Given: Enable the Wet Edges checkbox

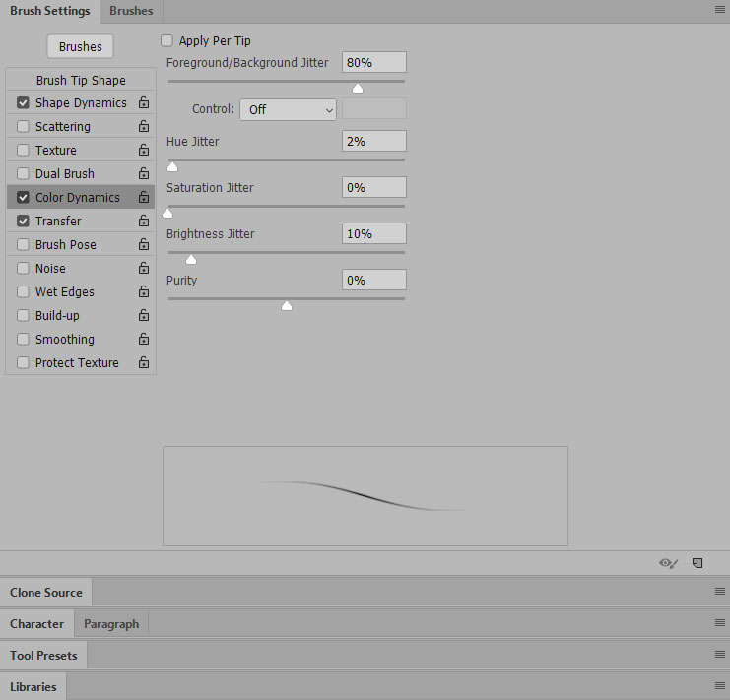Looking at the screenshot, I should (23, 291).
